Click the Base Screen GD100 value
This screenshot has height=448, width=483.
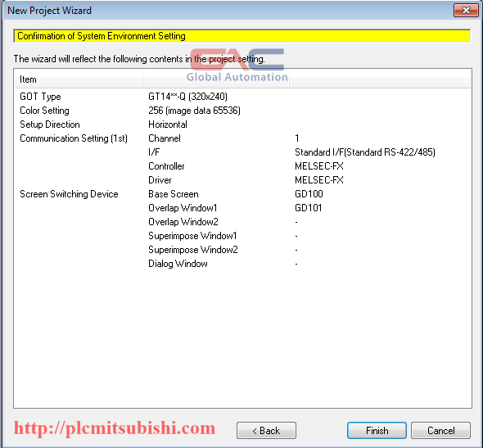point(309,194)
